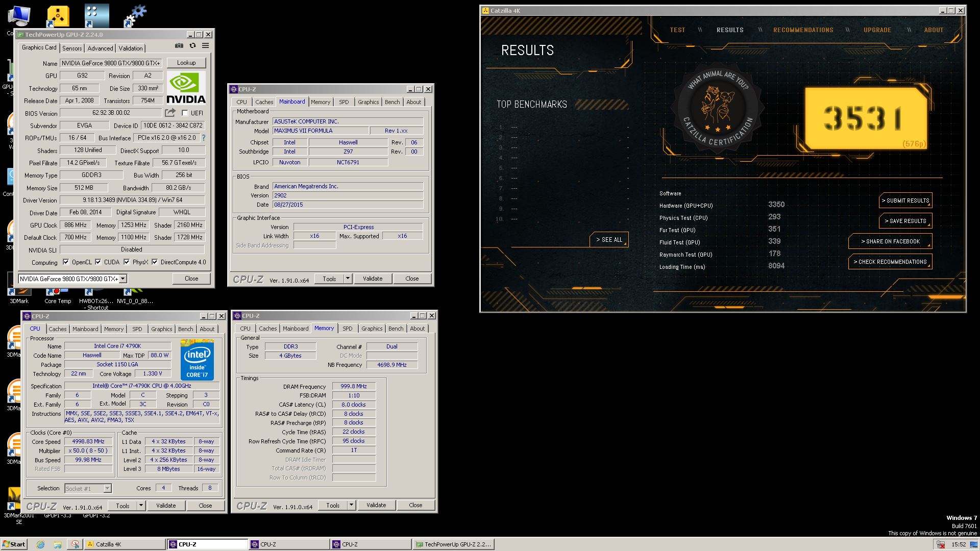Click the NVIDIA logo in GPU-Z
The height and width of the screenshot is (551, 980).
tap(186, 88)
